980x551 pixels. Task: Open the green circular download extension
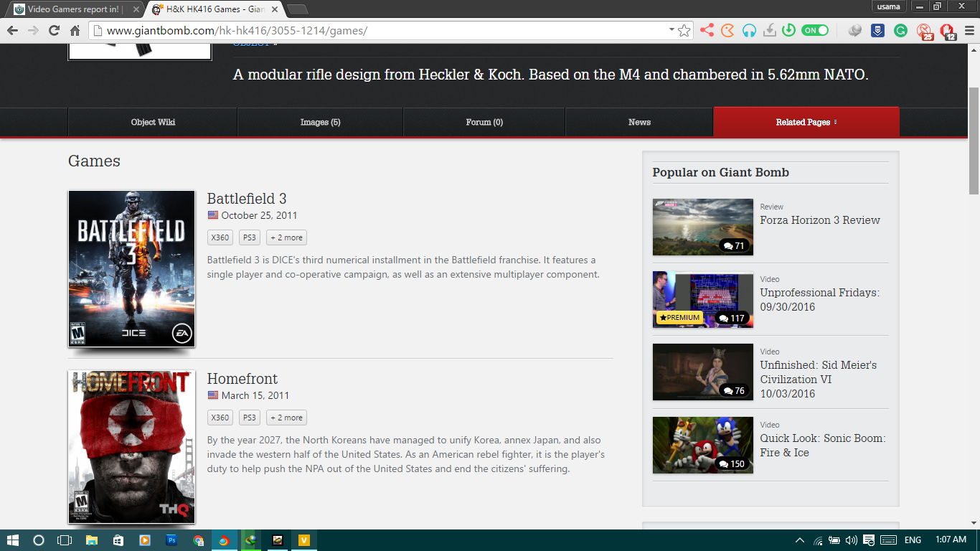coord(788,30)
